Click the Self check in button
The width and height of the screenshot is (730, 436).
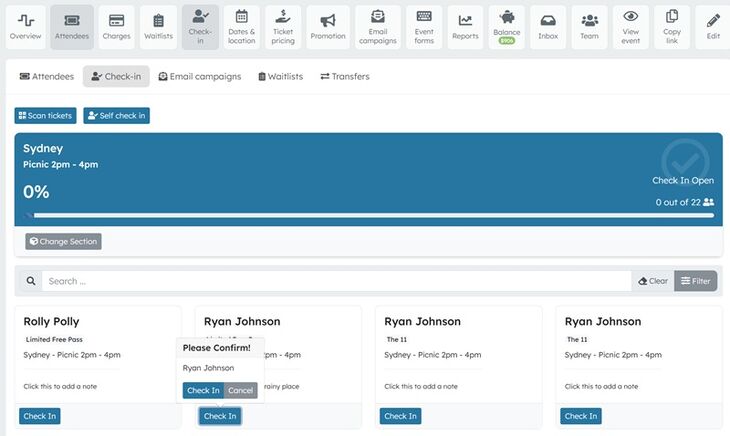click(x=116, y=116)
